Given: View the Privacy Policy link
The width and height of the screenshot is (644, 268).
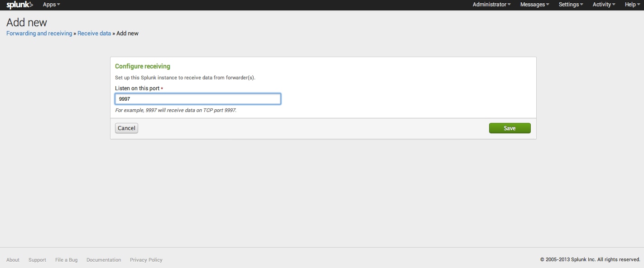Looking at the screenshot, I should click(x=146, y=260).
